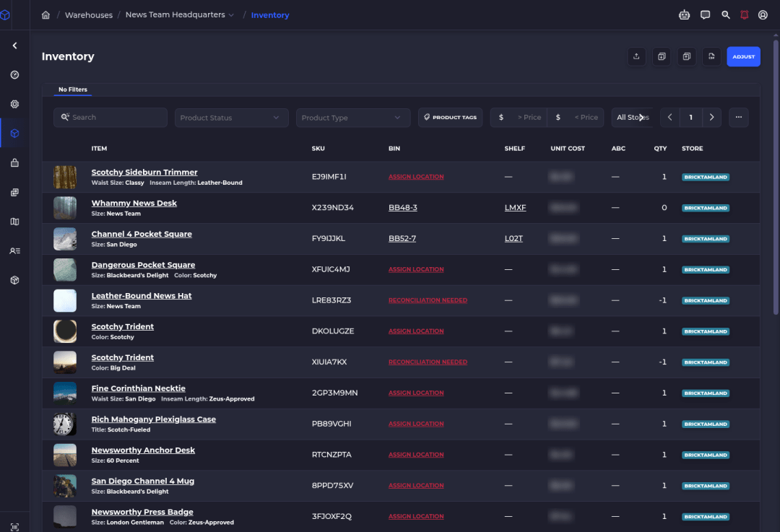Open the shopping bag icon in sidebar

(x=15, y=162)
